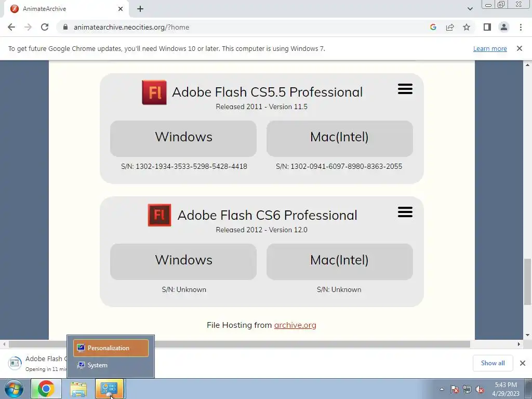The height and width of the screenshot is (399, 532).
Task: Click the Chrome taskbar icon
Action: [x=46, y=389]
